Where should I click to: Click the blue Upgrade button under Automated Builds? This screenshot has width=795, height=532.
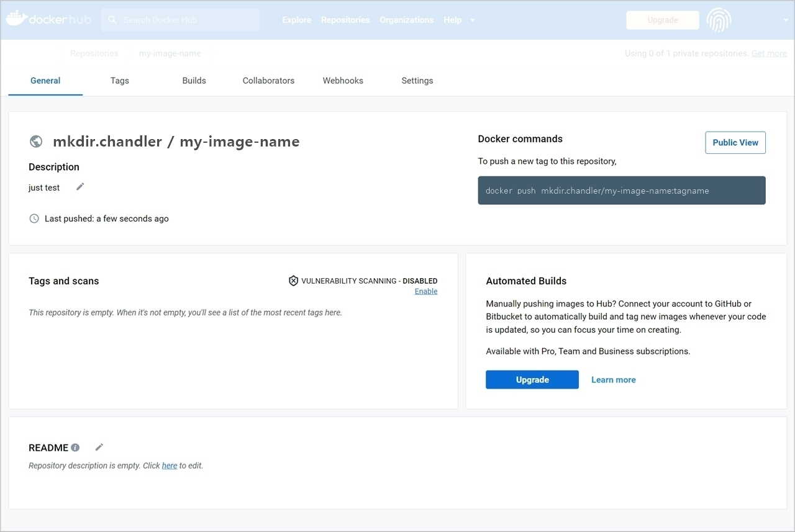532,380
